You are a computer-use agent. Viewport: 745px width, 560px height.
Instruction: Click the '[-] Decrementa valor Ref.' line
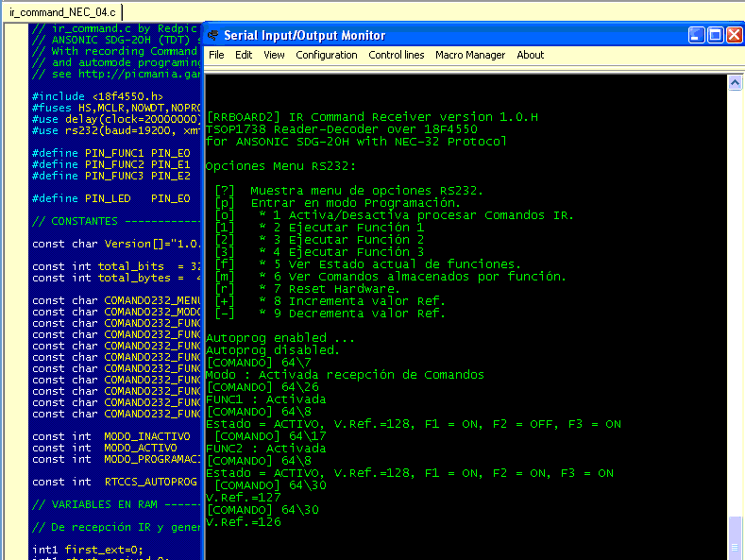[330, 314]
